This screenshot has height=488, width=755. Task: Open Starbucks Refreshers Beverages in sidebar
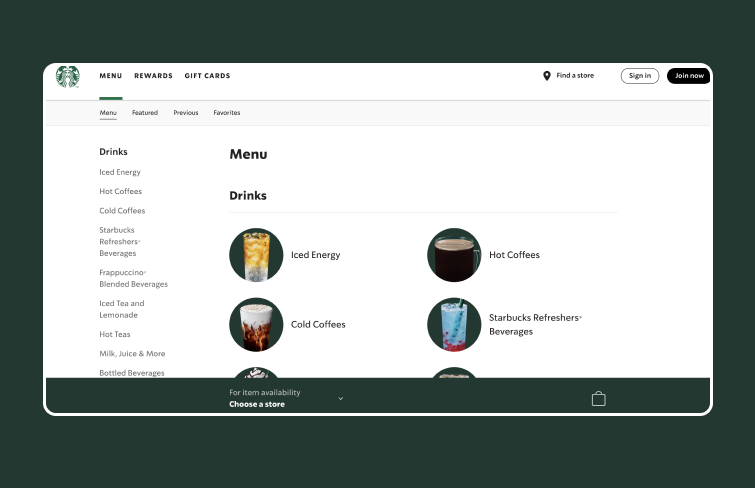pos(119,241)
